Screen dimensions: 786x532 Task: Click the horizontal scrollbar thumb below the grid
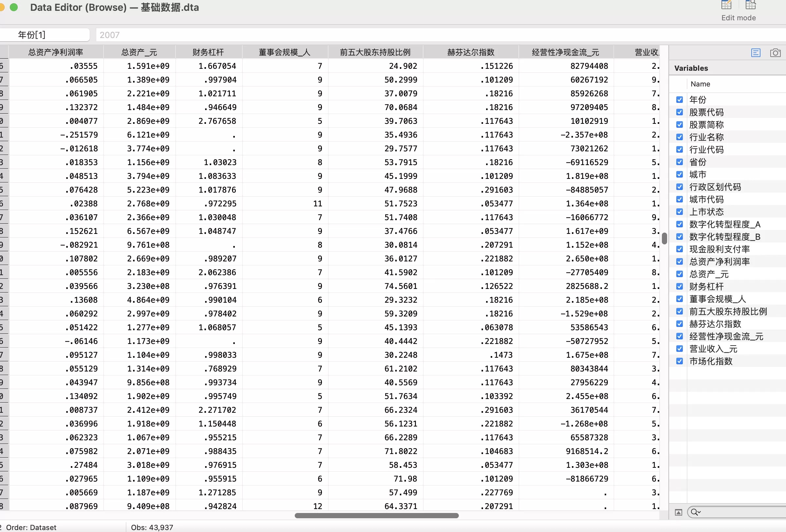(376, 515)
